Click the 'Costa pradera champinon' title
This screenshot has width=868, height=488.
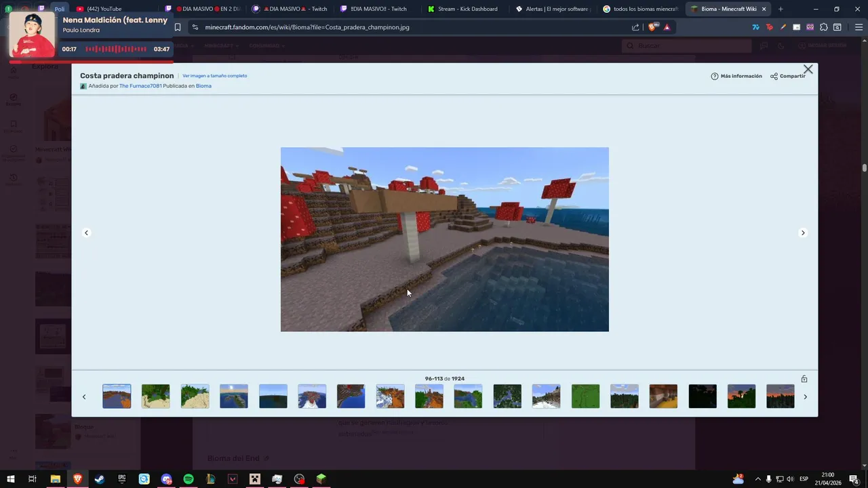(x=127, y=76)
